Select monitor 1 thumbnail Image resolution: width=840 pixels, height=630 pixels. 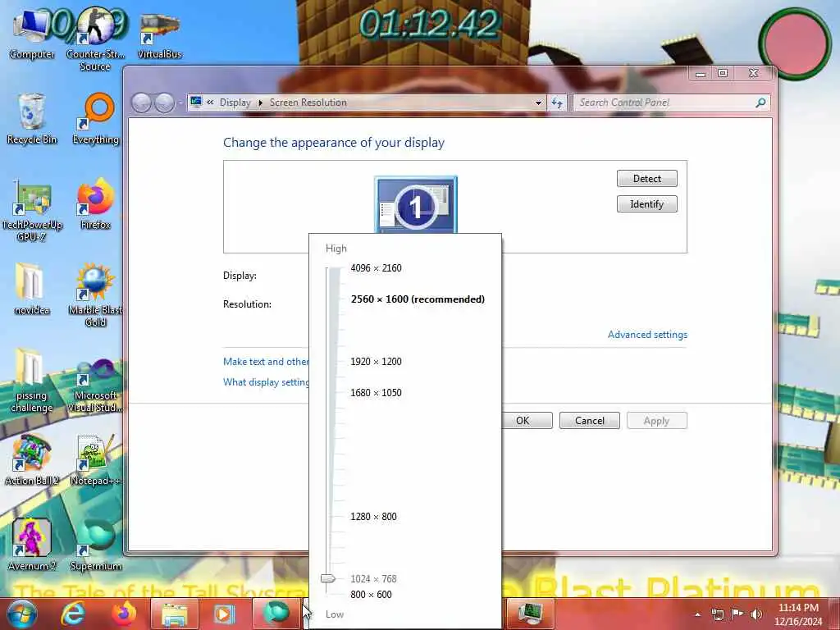(x=416, y=206)
